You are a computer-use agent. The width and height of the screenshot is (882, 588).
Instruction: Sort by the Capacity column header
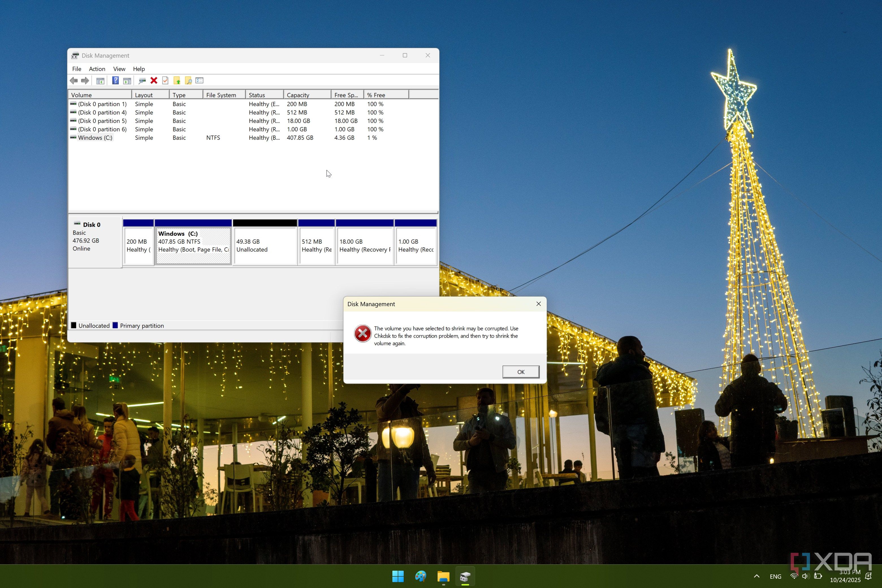pyautogui.click(x=307, y=95)
